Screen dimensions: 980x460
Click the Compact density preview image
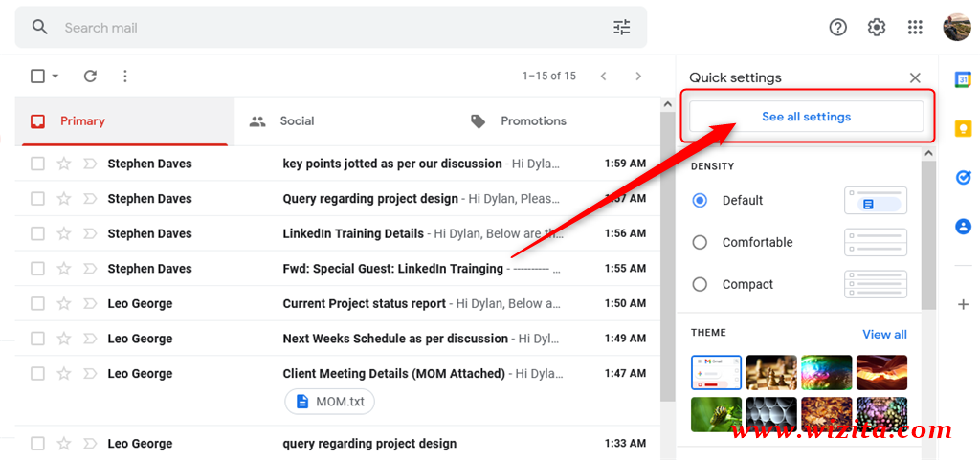pyautogui.click(x=875, y=284)
